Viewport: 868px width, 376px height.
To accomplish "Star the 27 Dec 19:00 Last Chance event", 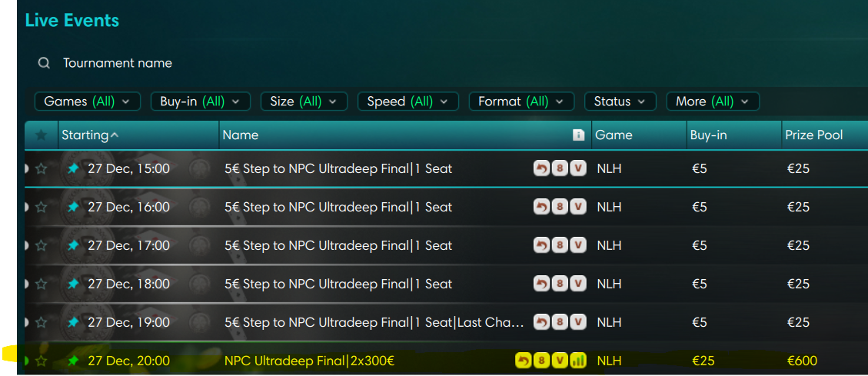I will click(x=42, y=322).
